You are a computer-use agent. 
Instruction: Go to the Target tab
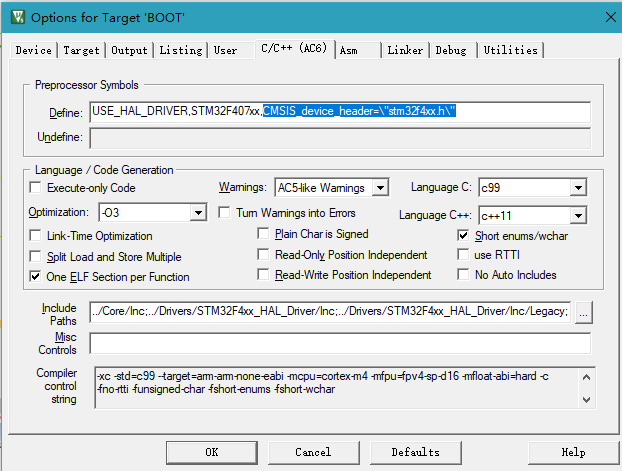click(81, 50)
